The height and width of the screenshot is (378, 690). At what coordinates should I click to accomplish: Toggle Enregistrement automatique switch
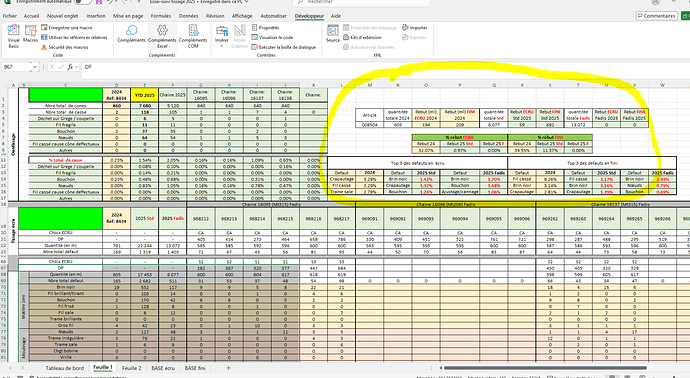click(x=83, y=2)
